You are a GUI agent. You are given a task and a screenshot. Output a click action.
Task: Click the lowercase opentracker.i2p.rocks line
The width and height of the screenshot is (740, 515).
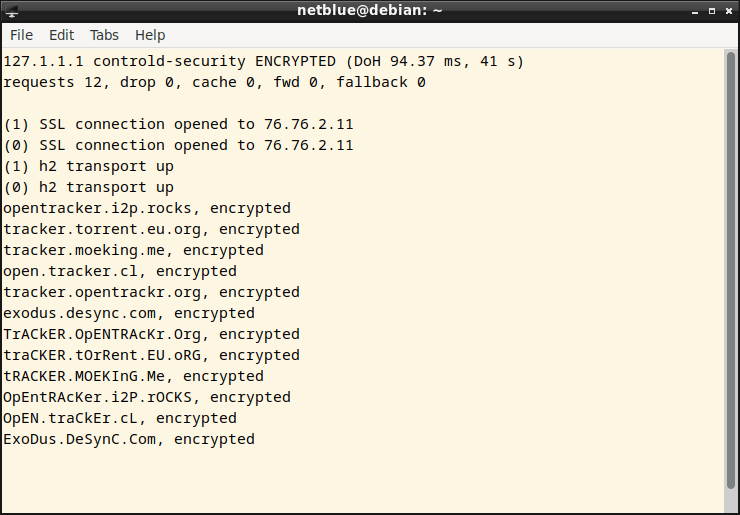(147, 208)
